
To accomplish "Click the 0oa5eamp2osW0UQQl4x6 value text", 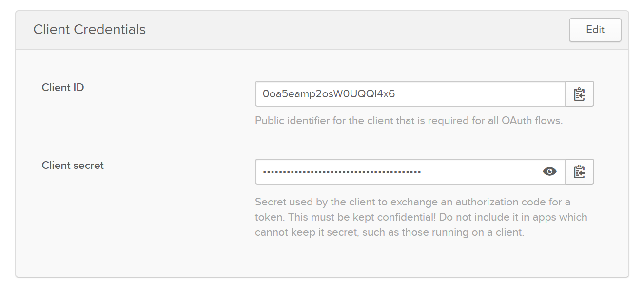I will click(329, 94).
